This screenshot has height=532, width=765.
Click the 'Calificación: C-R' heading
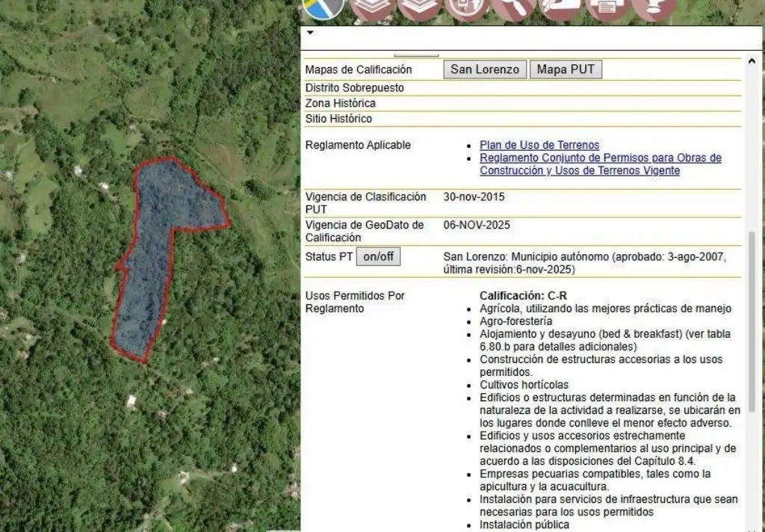tap(523, 296)
